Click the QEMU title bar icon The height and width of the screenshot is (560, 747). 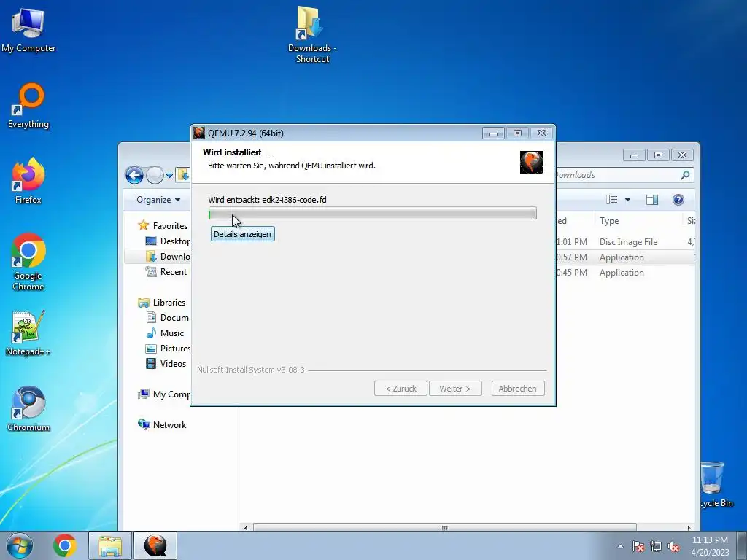pos(199,133)
